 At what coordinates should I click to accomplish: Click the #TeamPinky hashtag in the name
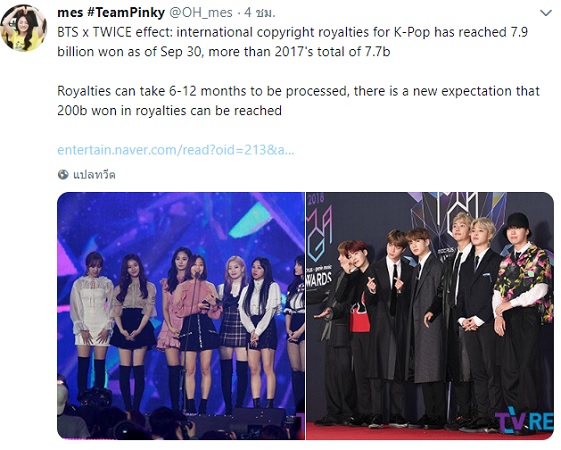click(126, 13)
